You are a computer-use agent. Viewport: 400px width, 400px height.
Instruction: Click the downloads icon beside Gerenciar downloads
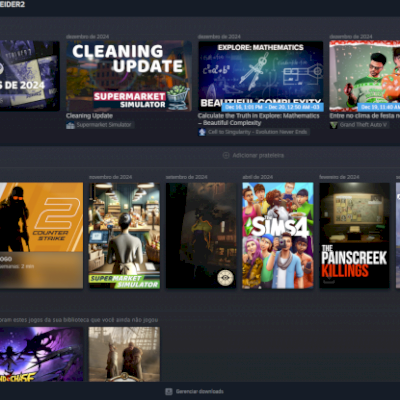tap(169, 391)
